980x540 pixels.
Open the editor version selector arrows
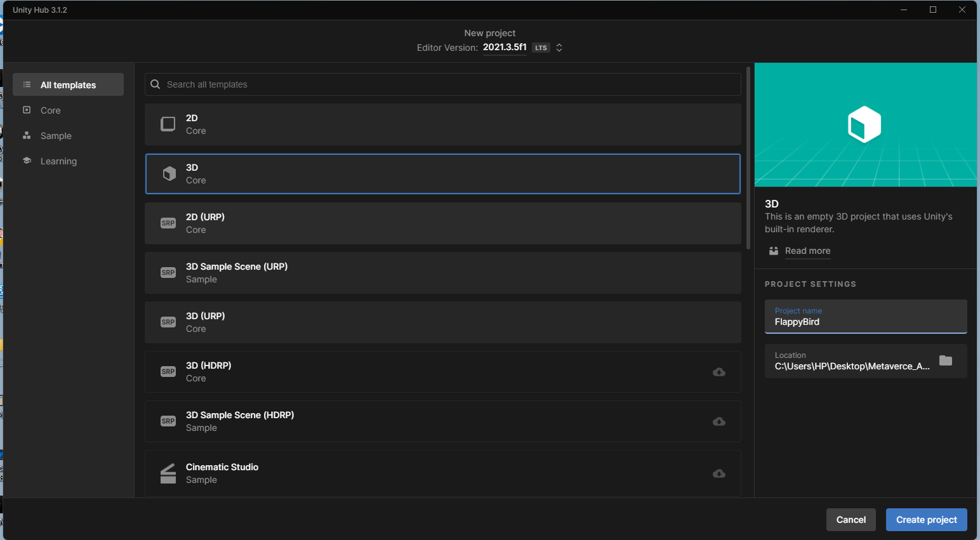pyautogui.click(x=559, y=48)
